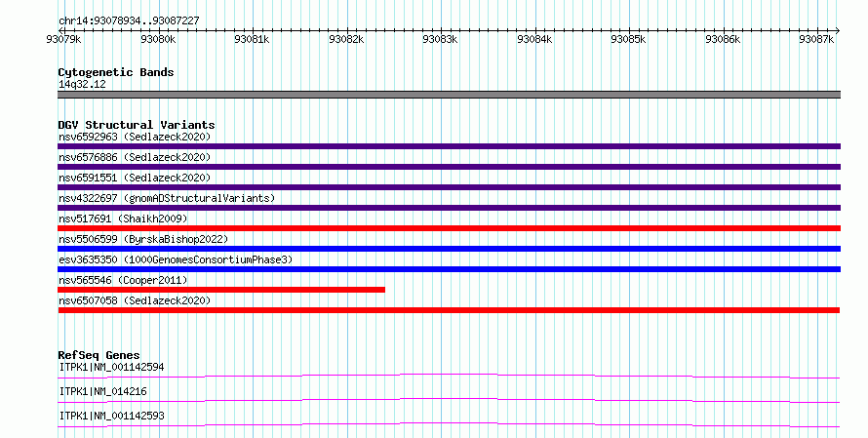This screenshot has width=868, height=438.
Task: Click the RefSeq Genes track title
Action: click(x=99, y=355)
